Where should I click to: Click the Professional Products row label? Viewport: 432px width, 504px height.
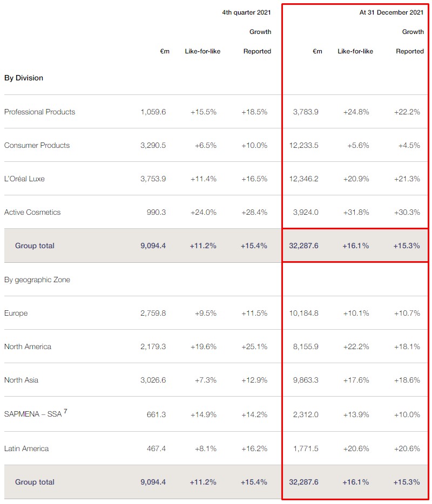click(39, 112)
